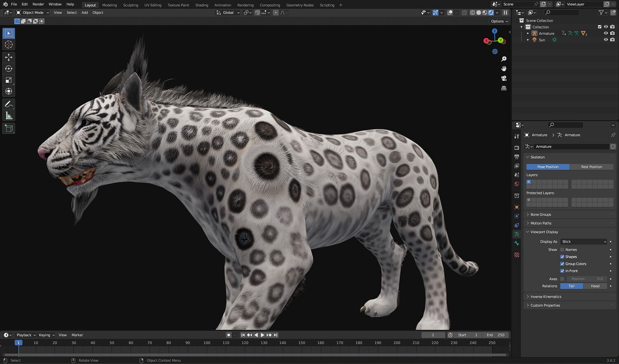This screenshot has height=364, width=619.
Task: Uncheck the In Front checkbox
Action: click(562, 271)
